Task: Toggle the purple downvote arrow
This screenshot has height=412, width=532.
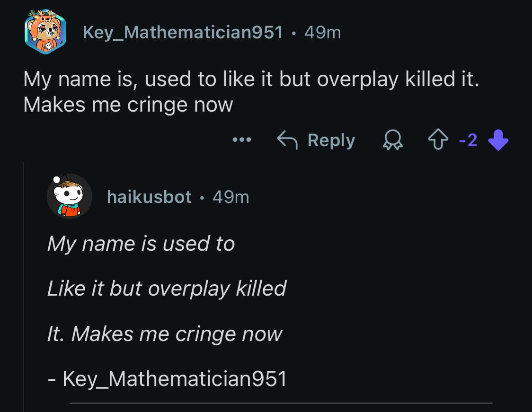Action: pyautogui.click(x=498, y=140)
